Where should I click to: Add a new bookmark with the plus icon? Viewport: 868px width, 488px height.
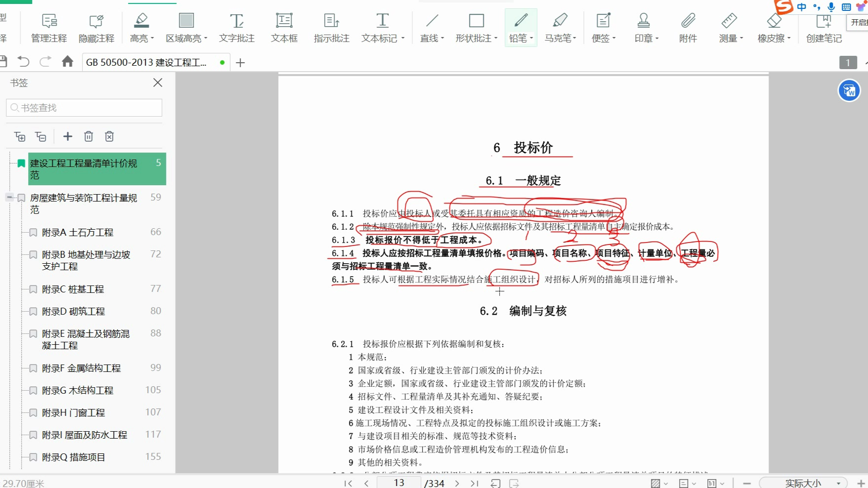68,136
